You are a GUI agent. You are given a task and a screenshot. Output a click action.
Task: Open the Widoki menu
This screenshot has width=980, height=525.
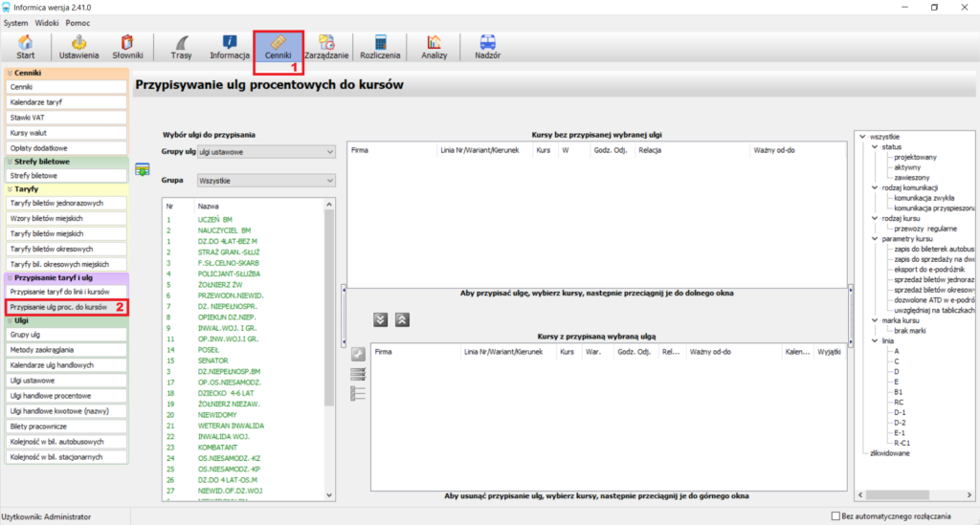(47, 23)
